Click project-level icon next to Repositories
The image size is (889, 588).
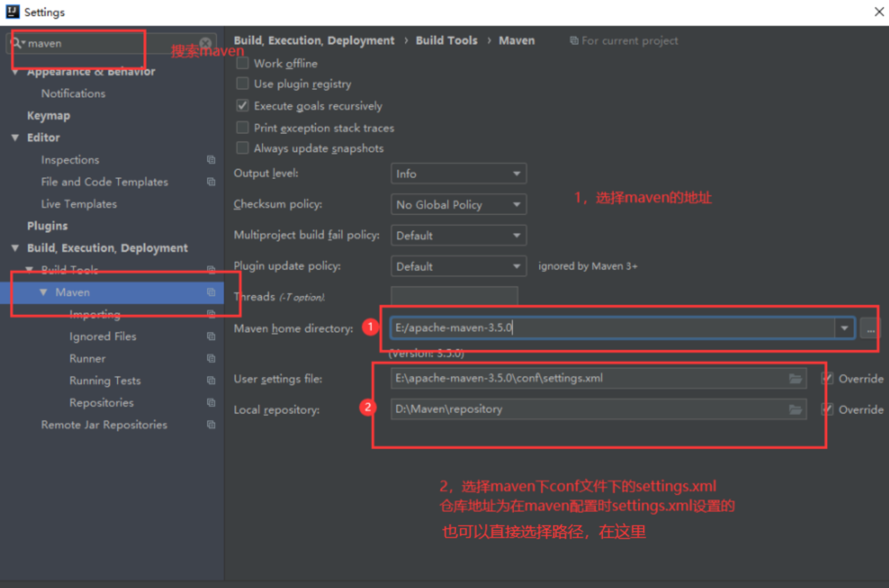211,402
